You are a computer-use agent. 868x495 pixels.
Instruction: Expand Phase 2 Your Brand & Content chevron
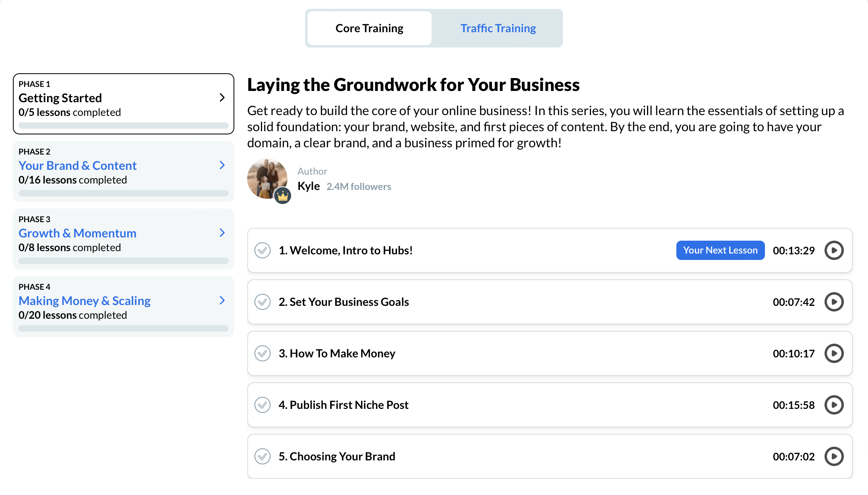[x=222, y=165]
